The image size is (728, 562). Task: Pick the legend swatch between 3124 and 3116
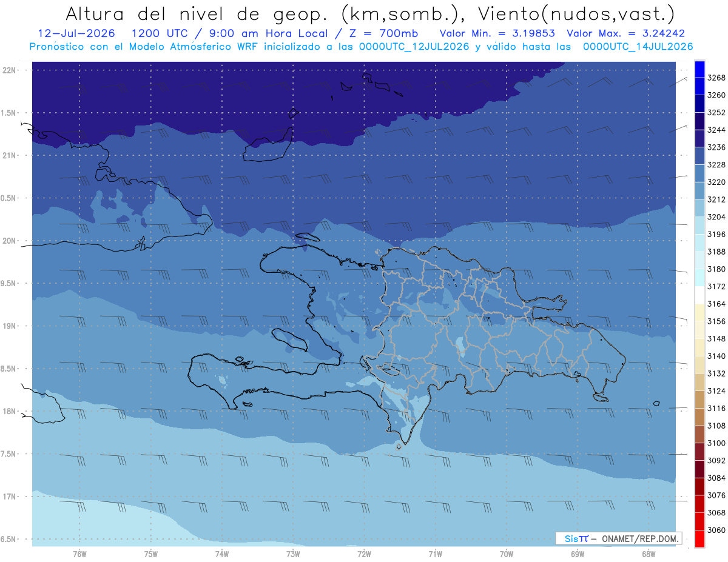click(699, 400)
